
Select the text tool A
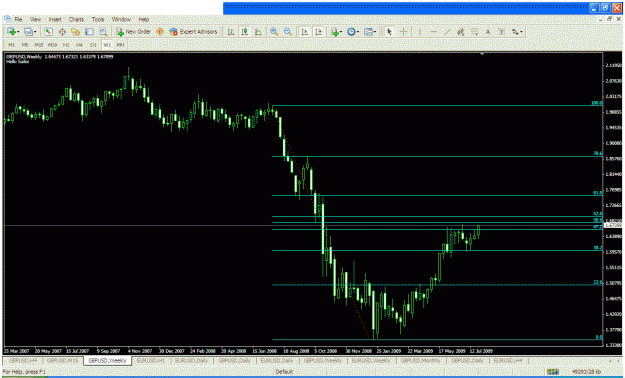coord(488,32)
